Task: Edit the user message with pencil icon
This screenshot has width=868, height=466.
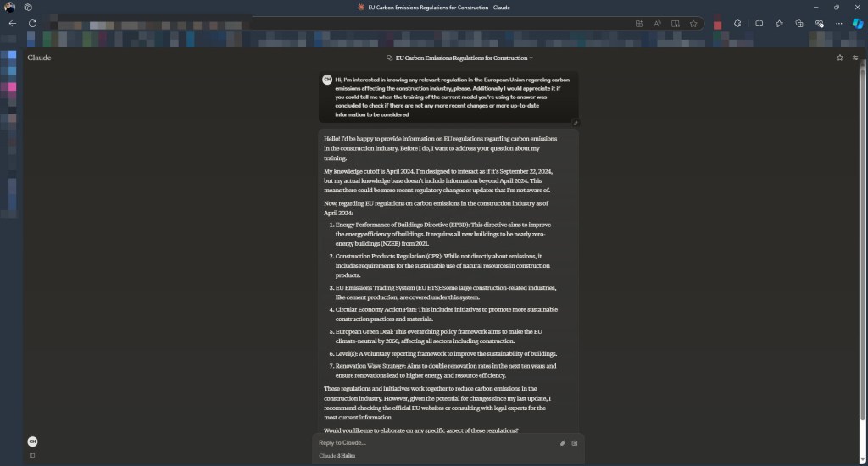Action: (x=576, y=121)
